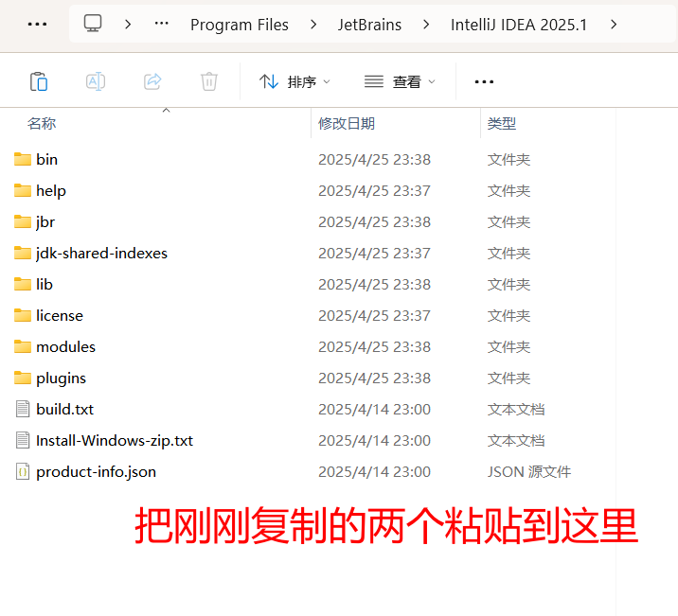Select the modules folder icon
Screen dimensions: 678x616
[x=23, y=347]
